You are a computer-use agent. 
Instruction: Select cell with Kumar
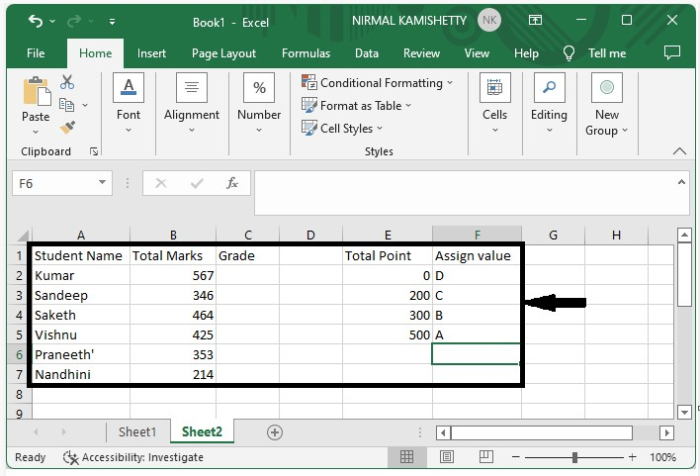pyautogui.click(x=81, y=276)
